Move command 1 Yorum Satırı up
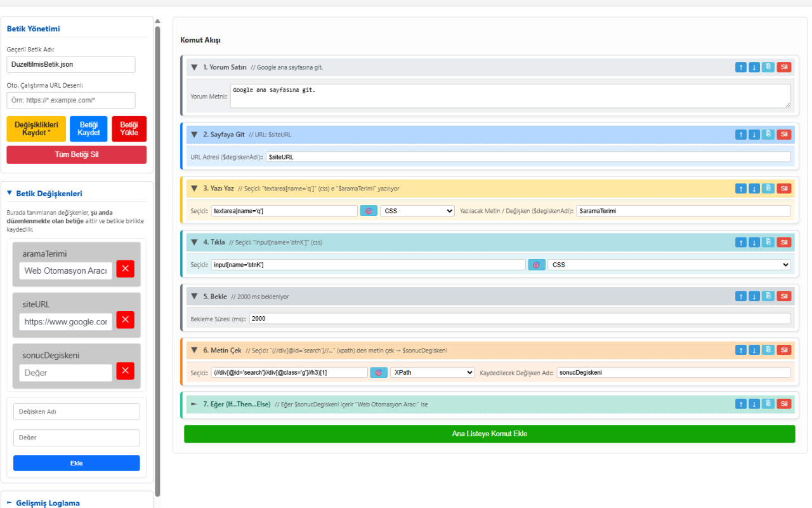Viewport: 812px width, 508px height. click(x=741, y=67)
